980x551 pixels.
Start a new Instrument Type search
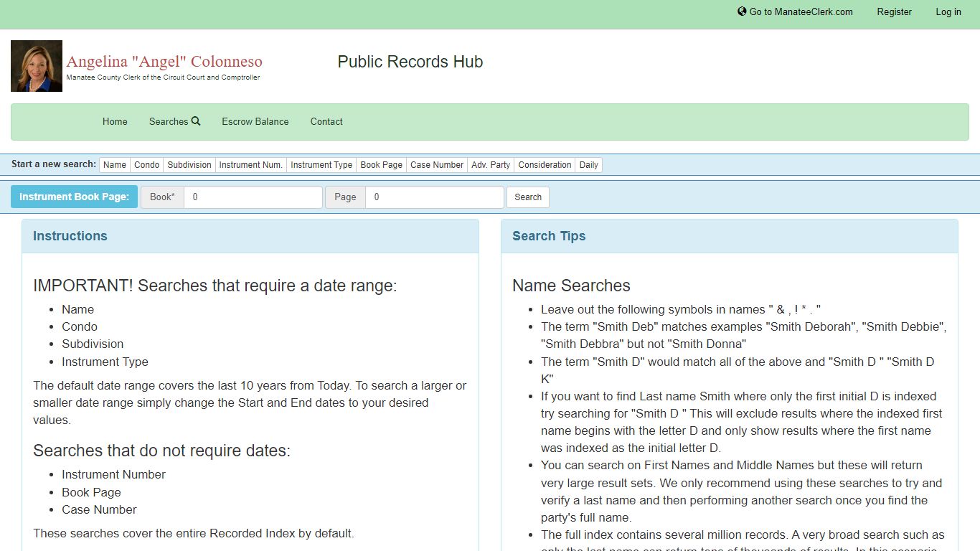click(x=321, y=164)
